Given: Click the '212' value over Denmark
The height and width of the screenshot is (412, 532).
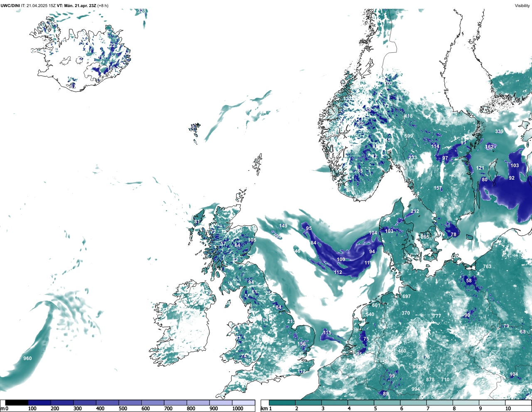Looking at the screenshot, I should click(x=415, y=211).
